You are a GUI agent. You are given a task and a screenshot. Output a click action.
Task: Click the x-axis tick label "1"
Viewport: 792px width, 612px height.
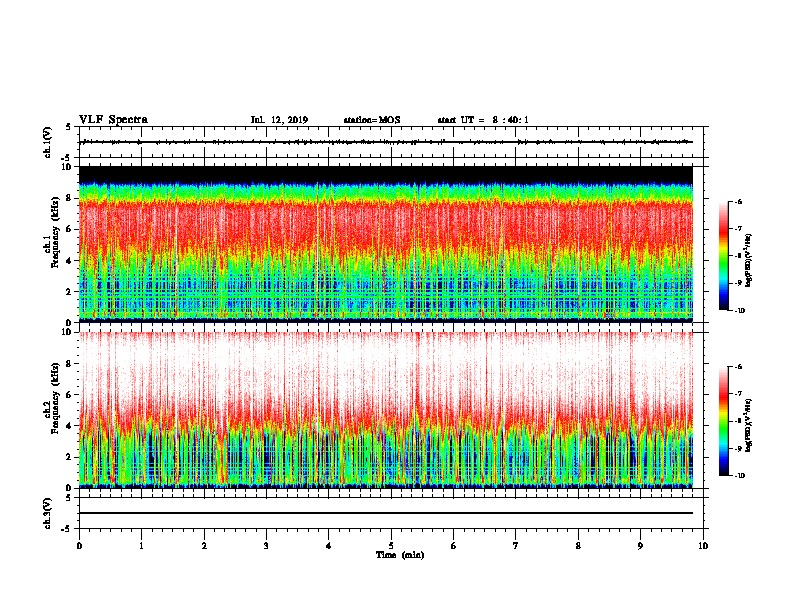click(141, 546)
